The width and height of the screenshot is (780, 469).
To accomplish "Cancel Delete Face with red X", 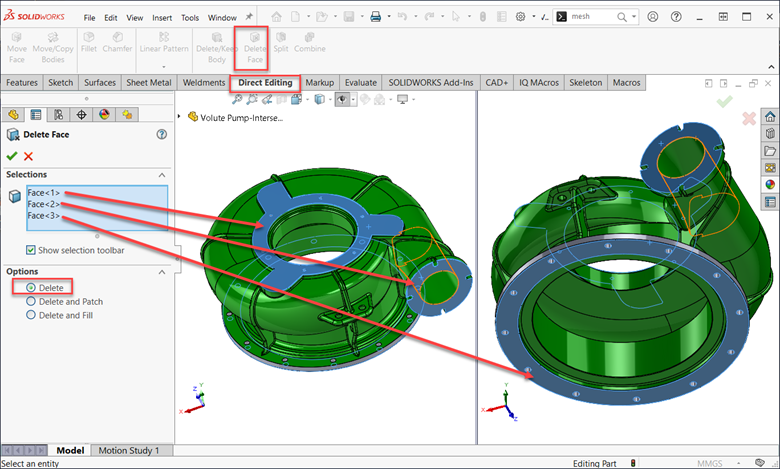I will (28, 156).
